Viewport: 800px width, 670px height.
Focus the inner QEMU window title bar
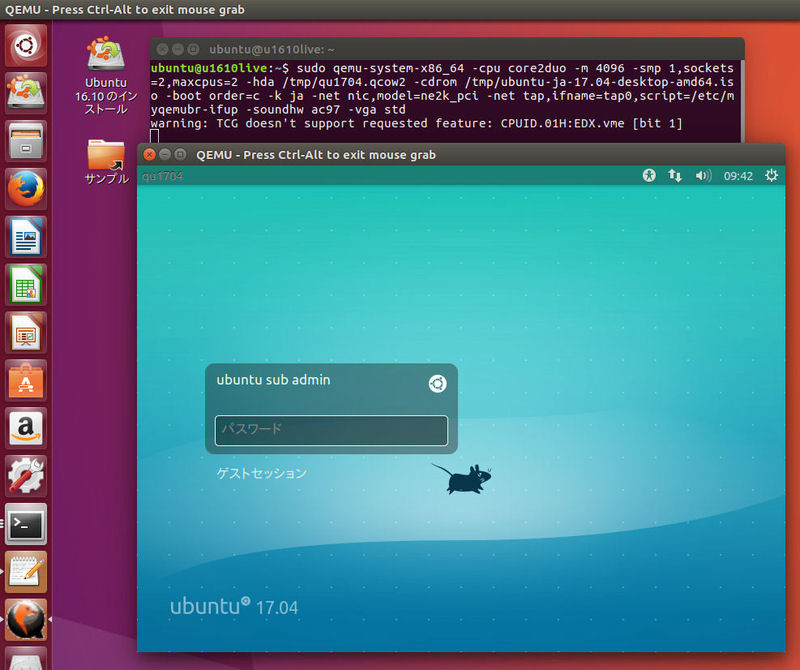[x=461, y=155]
